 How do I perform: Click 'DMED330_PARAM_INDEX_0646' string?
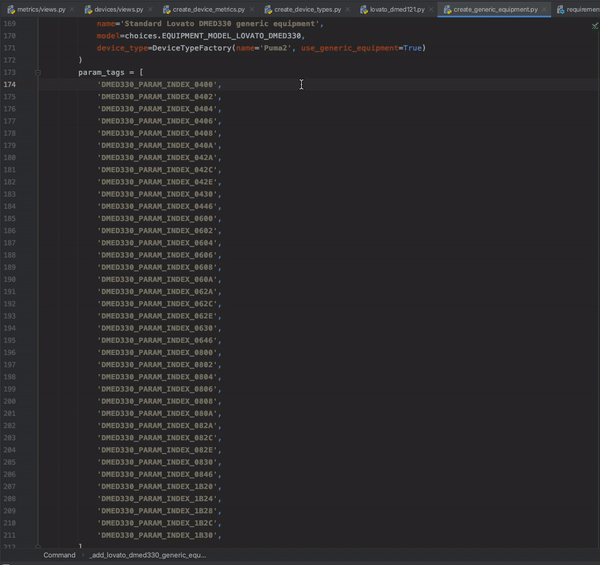pos(157,340)
